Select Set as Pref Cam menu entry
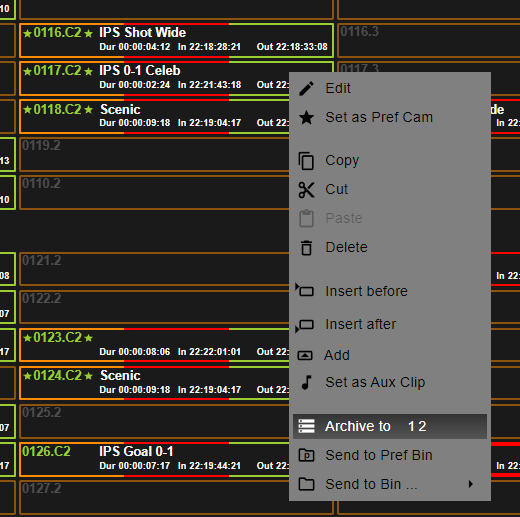 pos(390,117)
